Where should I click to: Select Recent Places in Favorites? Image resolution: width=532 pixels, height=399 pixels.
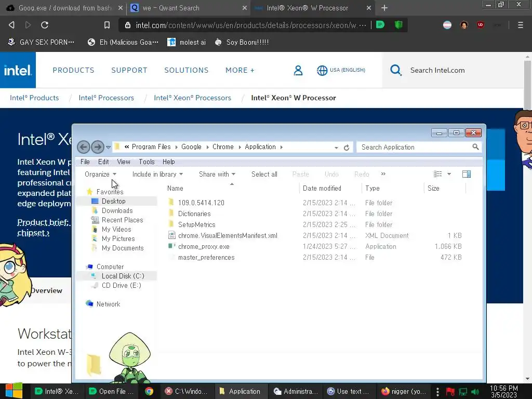[123, 220]
